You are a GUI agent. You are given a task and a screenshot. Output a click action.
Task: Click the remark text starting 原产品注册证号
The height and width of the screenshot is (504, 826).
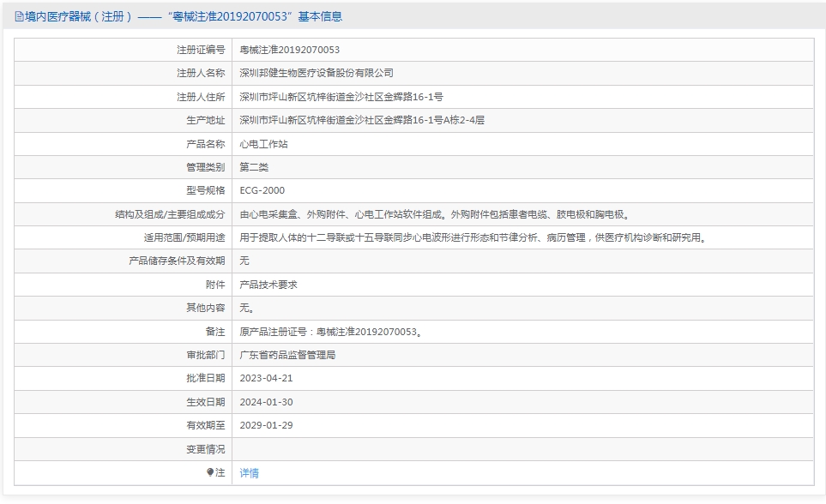(x=331, y=332)
